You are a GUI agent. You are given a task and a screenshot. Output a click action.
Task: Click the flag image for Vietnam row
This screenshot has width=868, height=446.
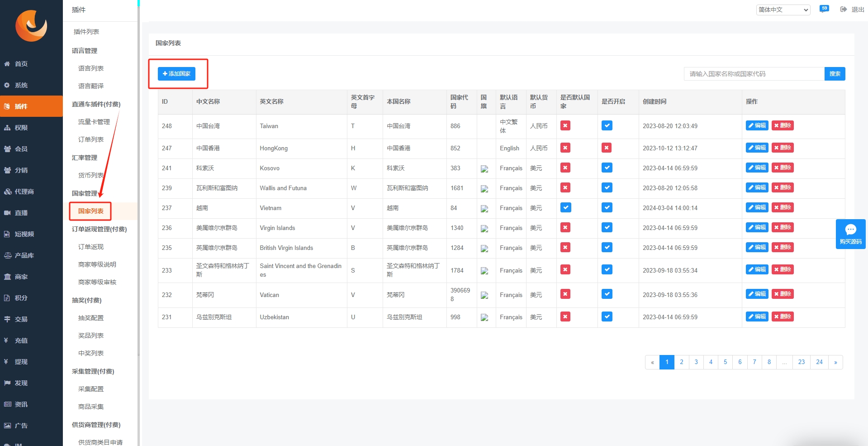click(x=484, y=209)
